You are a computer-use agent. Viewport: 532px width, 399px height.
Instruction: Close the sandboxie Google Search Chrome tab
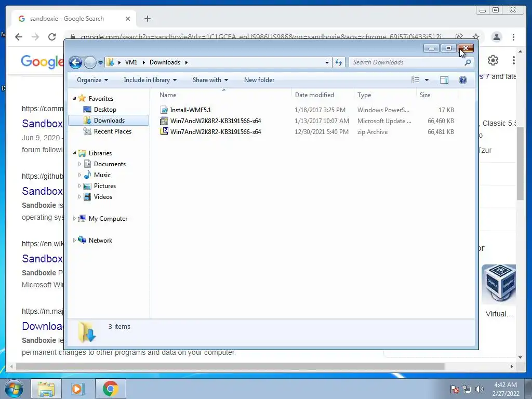click(128, 19)
